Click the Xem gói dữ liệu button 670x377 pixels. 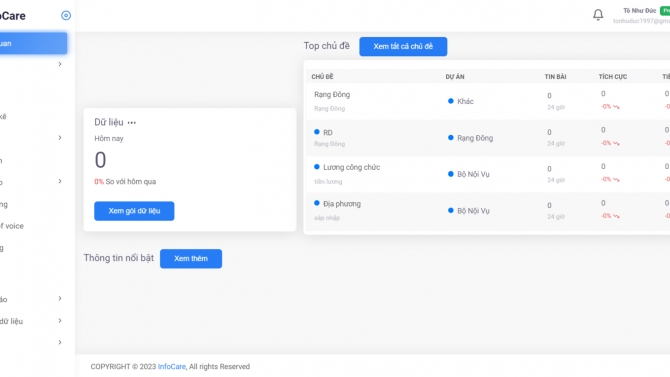(134, 211)
